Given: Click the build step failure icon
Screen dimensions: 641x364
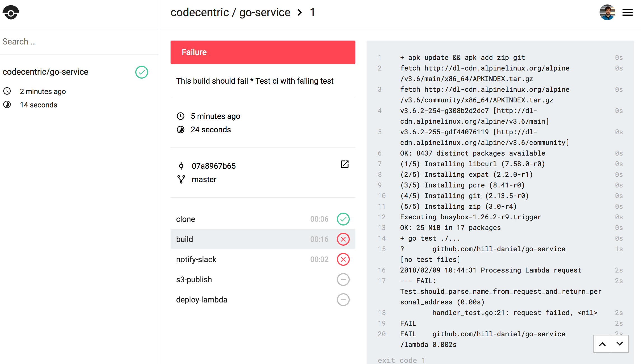Looking at the screenshot, I should tap(343, 239).
